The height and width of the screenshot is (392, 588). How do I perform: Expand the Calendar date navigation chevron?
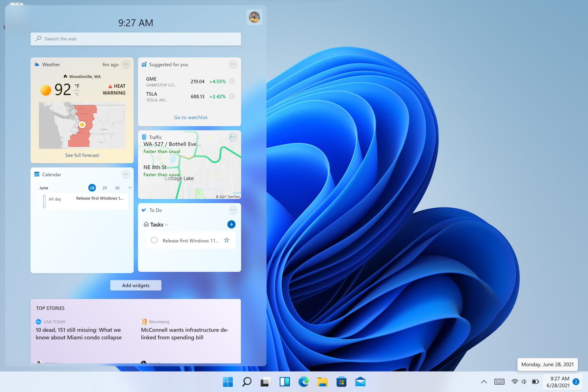click(130, 188)
